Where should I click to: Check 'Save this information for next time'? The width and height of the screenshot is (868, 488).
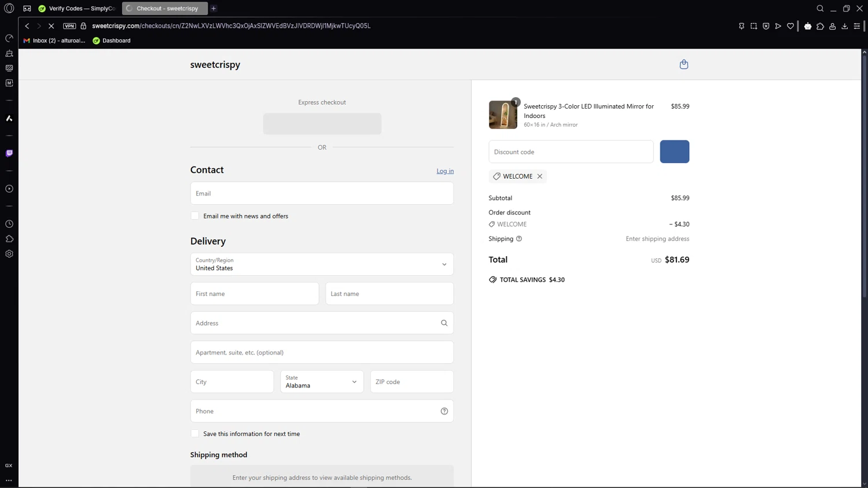(195, 434)
